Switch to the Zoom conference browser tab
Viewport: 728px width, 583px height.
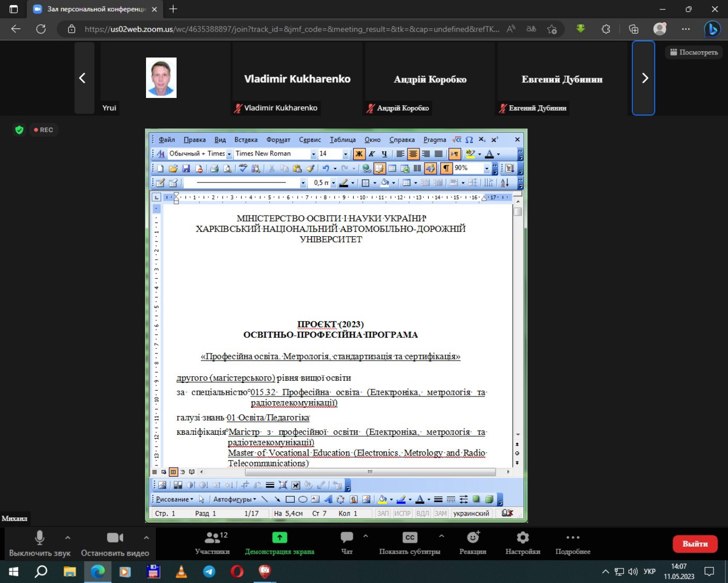[x=96, y=9]
